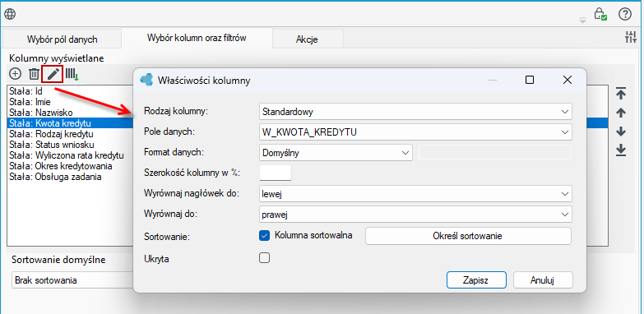Open Format danych dropdown
Screen dimensions: 644x314
click(x=336, y=153)
